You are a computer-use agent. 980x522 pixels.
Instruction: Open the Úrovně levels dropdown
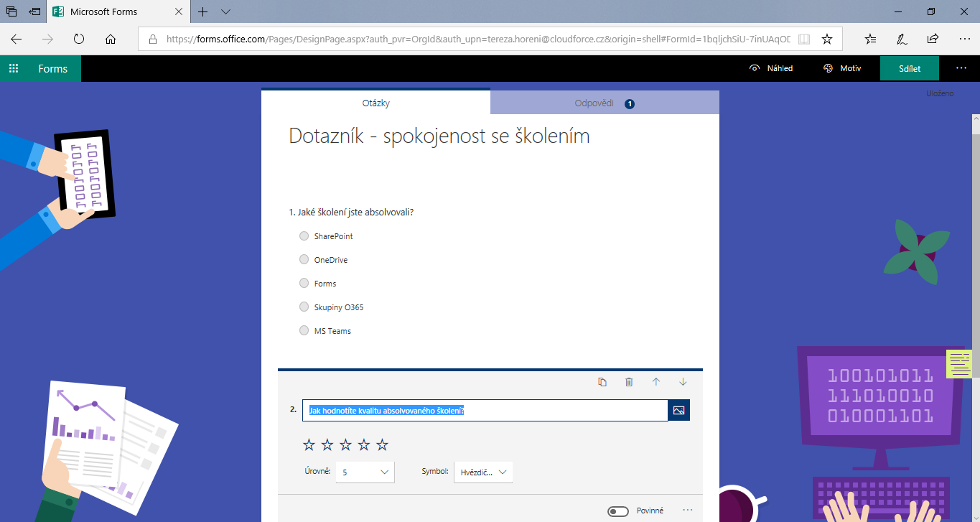click(x=365, y=472)
